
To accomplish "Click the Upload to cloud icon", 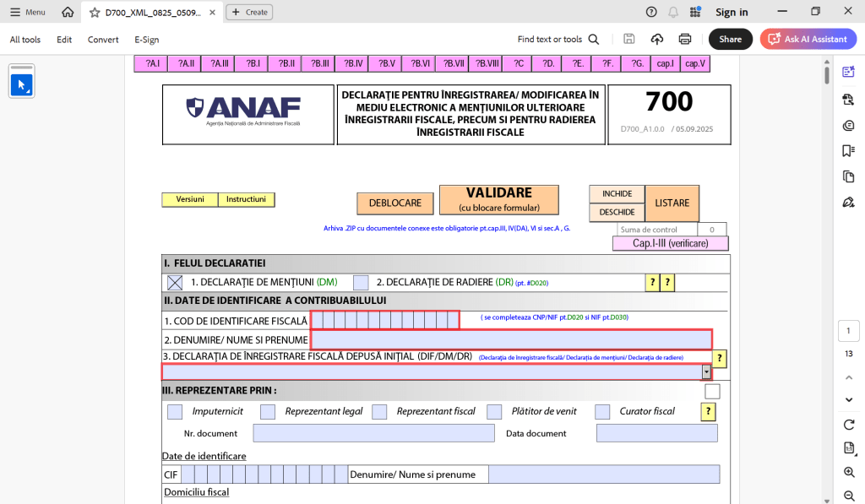I will tap(657, 39).
